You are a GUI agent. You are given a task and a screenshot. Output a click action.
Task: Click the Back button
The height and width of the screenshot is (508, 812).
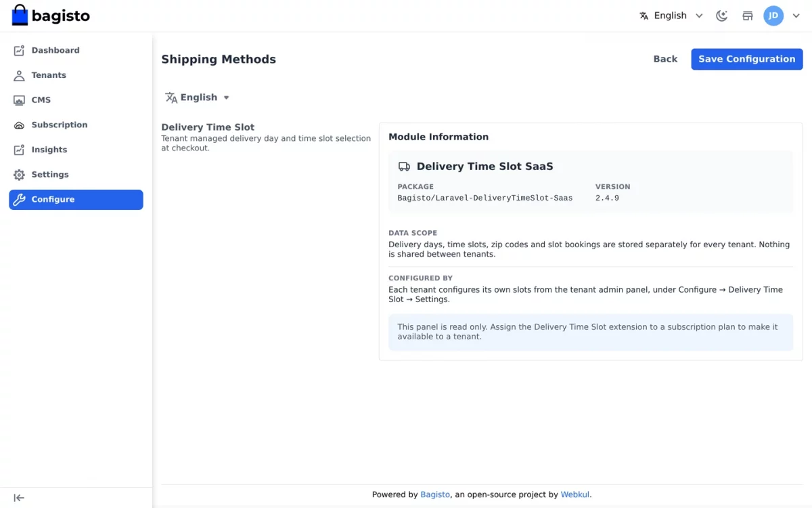[665, 59]
